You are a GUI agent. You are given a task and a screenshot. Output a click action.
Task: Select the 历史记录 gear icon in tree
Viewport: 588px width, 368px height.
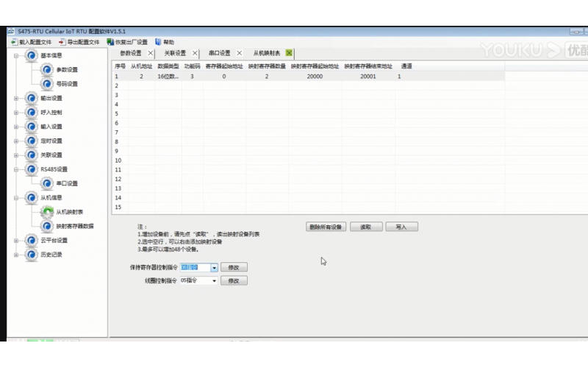coord(32,255)
